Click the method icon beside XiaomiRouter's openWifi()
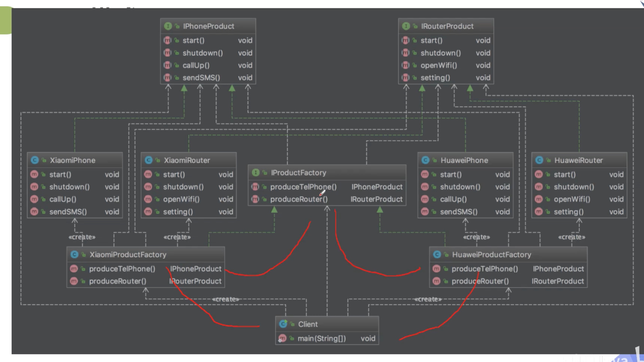Image resolution: width=644 pixels, height=362 pixels. (x=148, y=199)
